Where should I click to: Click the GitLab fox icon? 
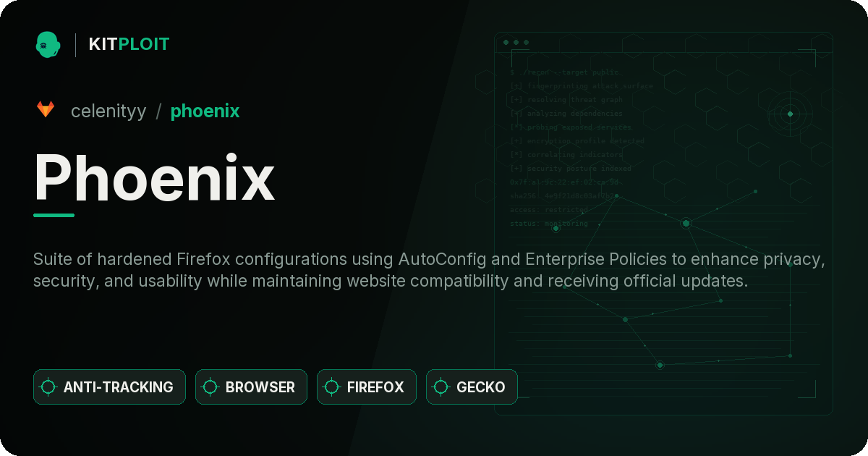pyautogui.click(x=46, y=110)
